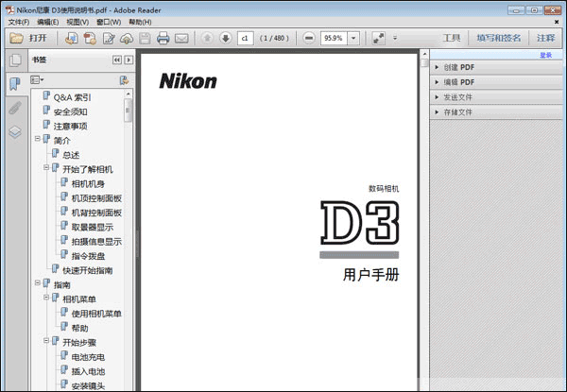Open the 视图(V) menu

point(78,22)
